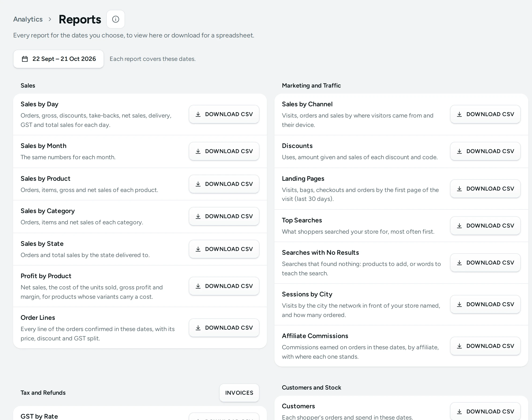Click the Sales by Category title
The image size is (532, 420).
(48, 211)
